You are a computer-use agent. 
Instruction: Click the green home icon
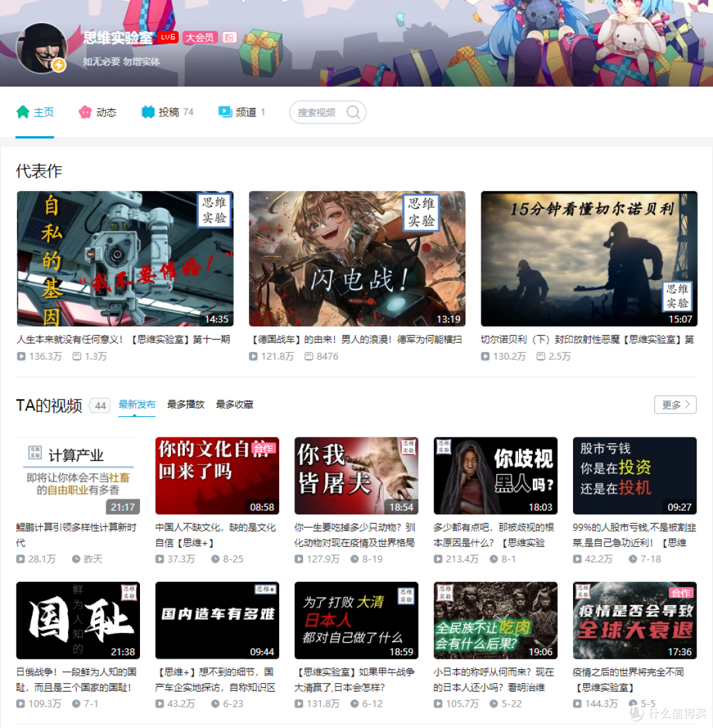(22, 112)
